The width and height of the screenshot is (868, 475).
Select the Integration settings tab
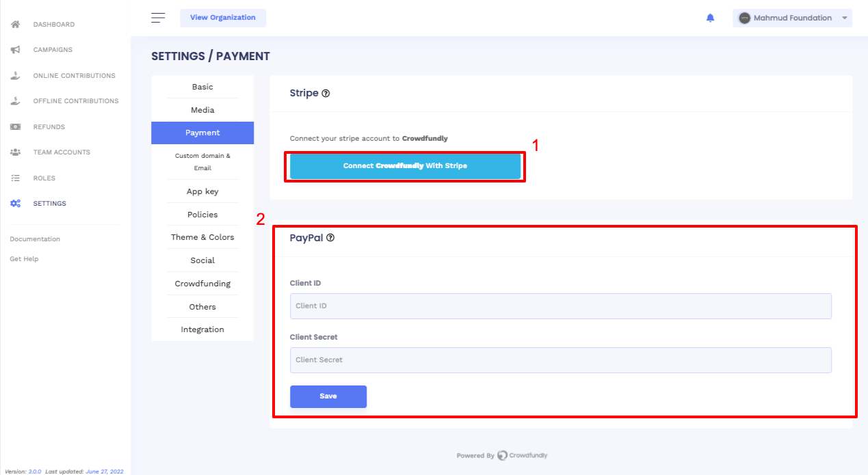pyautogui.click(x=202, y=329)
